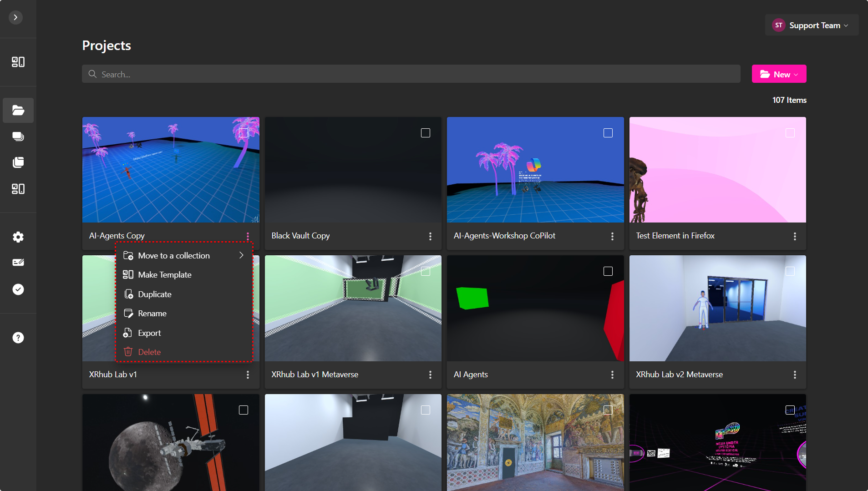The image size is (868, 491).
Task: Open the kebab menu on XRhub Lab v2 Metaverse
Action: pyautogui.click(x=796, y=375)
